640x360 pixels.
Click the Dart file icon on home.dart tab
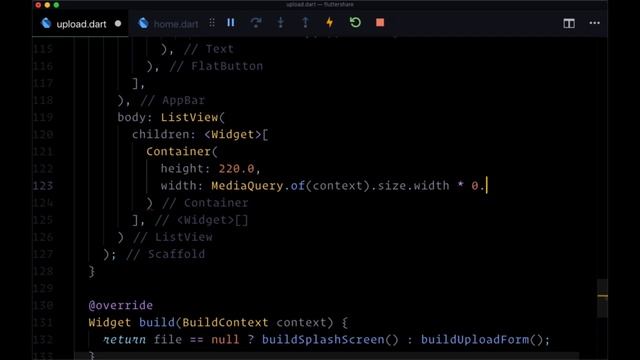tap(143, 23)
